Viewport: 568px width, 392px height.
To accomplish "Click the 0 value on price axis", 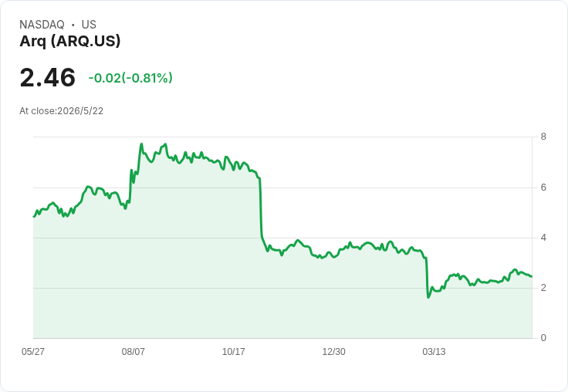I will click(x=543, y=338).
